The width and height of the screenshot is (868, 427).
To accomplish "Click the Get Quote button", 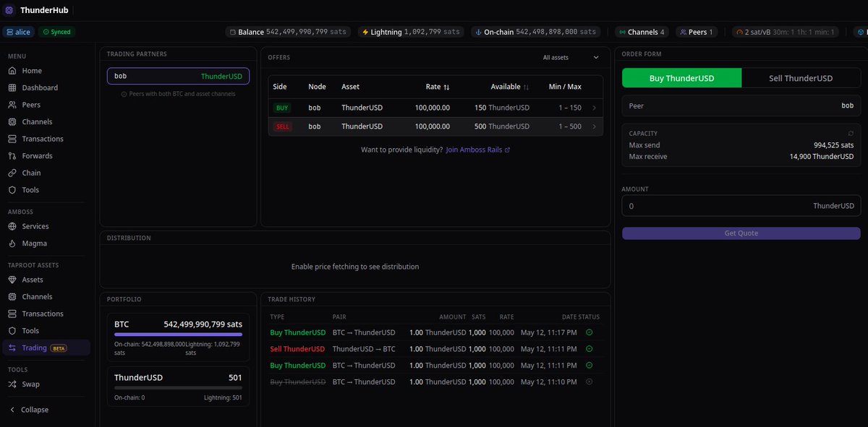I will (741, 233).
